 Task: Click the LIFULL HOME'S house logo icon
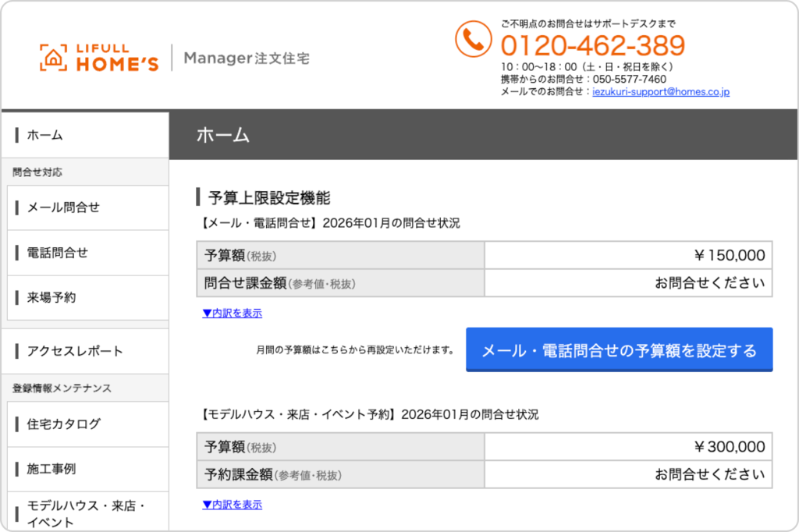click(x=53, y=58)
